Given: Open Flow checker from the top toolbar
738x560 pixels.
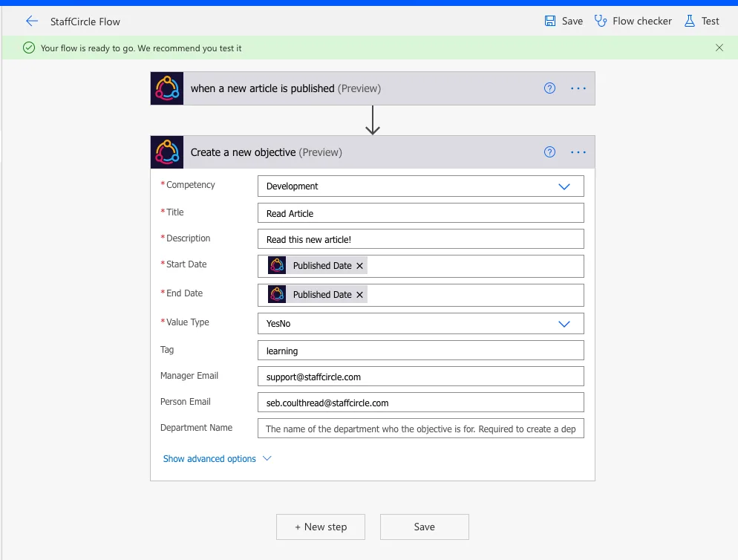Looking at the screenshot, I should click(x=633, y=22).
